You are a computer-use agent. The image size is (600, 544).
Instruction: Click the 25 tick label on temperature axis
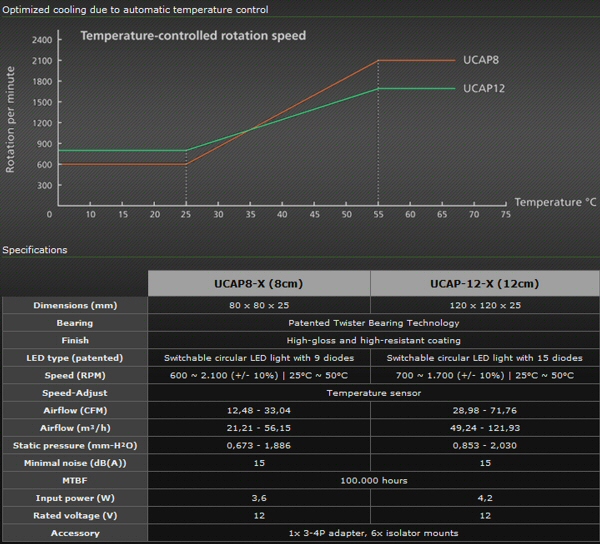(186, 214)
